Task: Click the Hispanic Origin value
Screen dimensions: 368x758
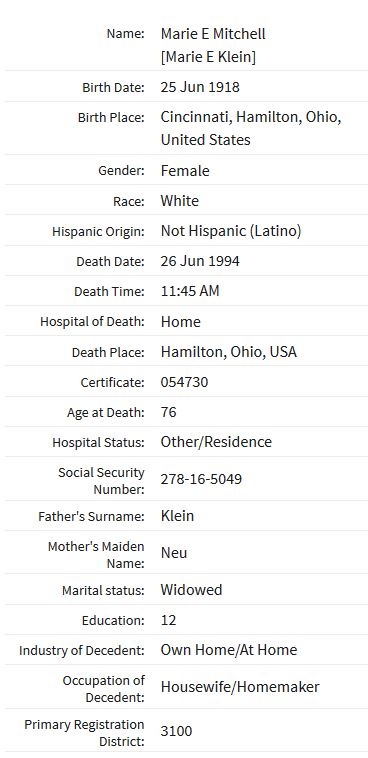Action: (x=231, y=231)
